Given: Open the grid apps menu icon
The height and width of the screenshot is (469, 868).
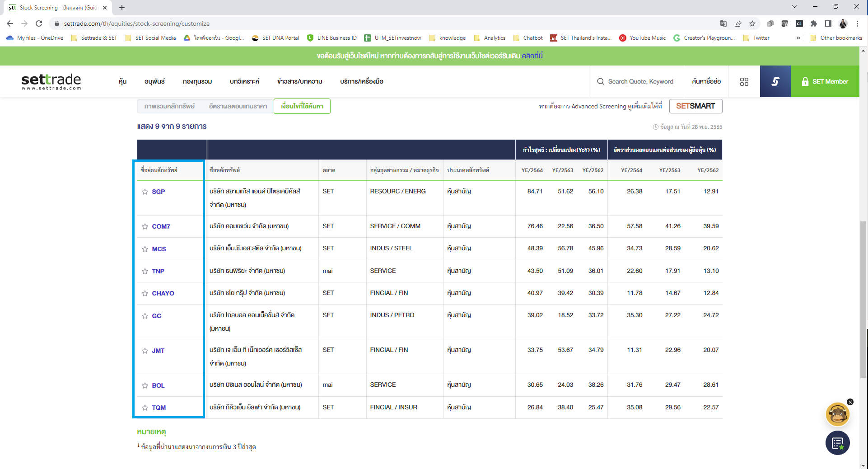Looking at the screenshot, I should pos(744,82).
